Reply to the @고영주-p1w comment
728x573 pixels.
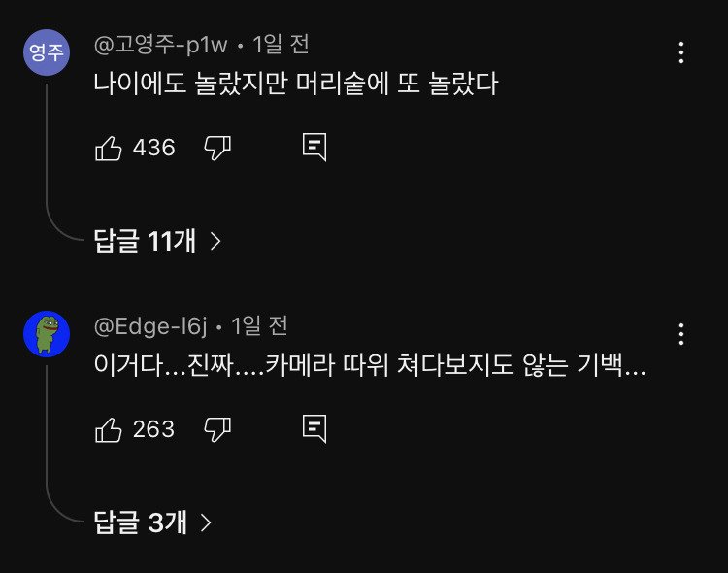click(314, 148)
